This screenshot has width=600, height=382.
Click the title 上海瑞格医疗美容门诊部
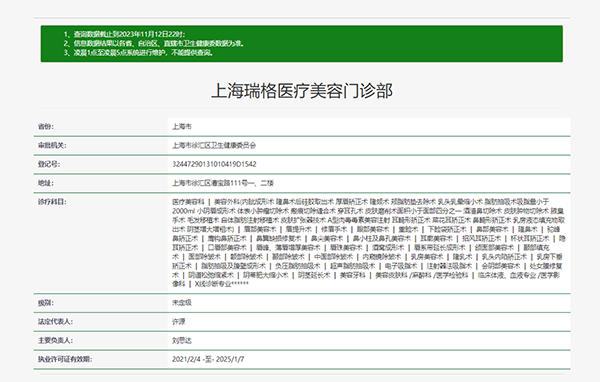[x=302, y=91]
